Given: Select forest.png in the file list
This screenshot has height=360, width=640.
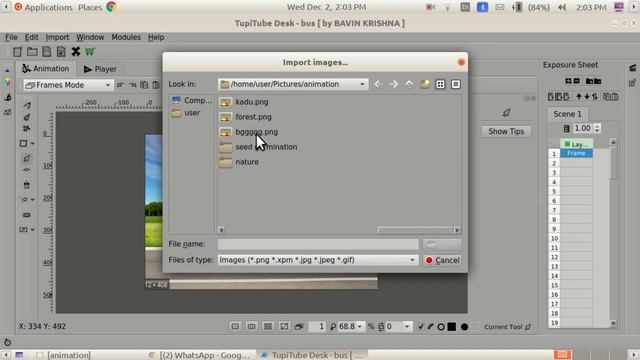Looking at the screenshot, I should point(245,117).
